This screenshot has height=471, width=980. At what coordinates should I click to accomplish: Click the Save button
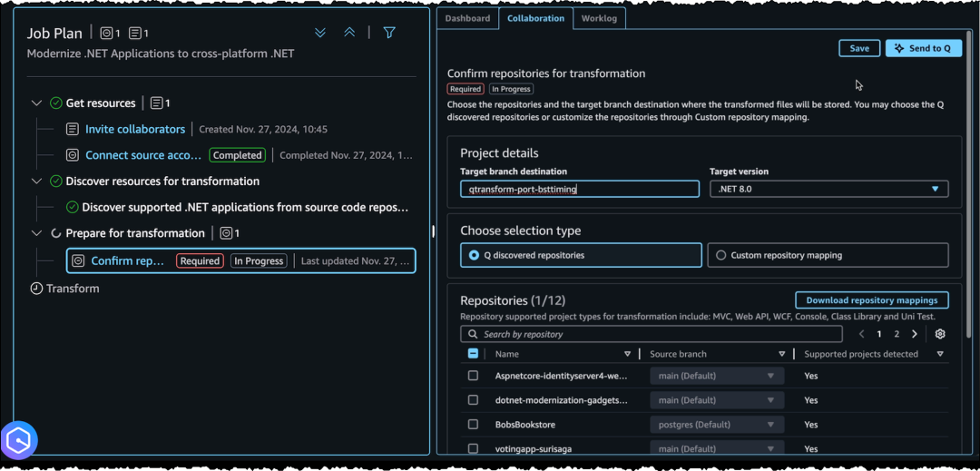859,48
